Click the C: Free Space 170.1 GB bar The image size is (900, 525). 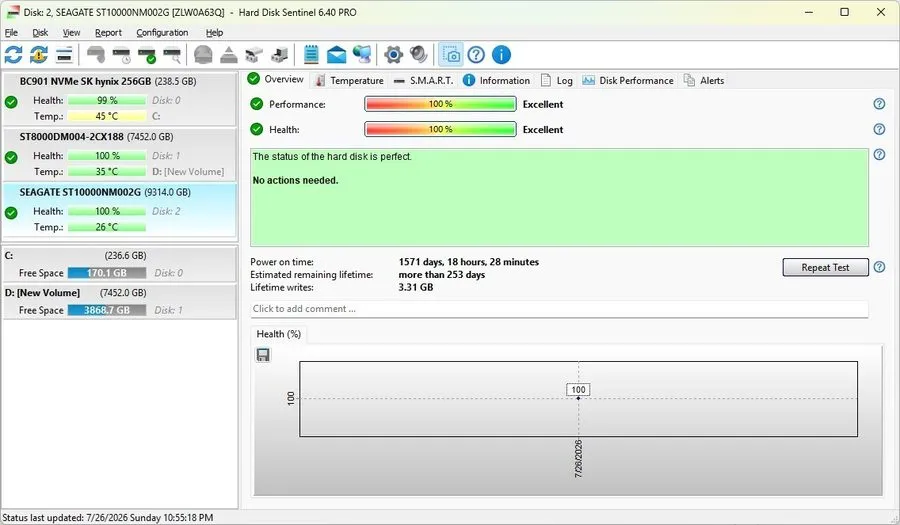[x=107, y=273]
